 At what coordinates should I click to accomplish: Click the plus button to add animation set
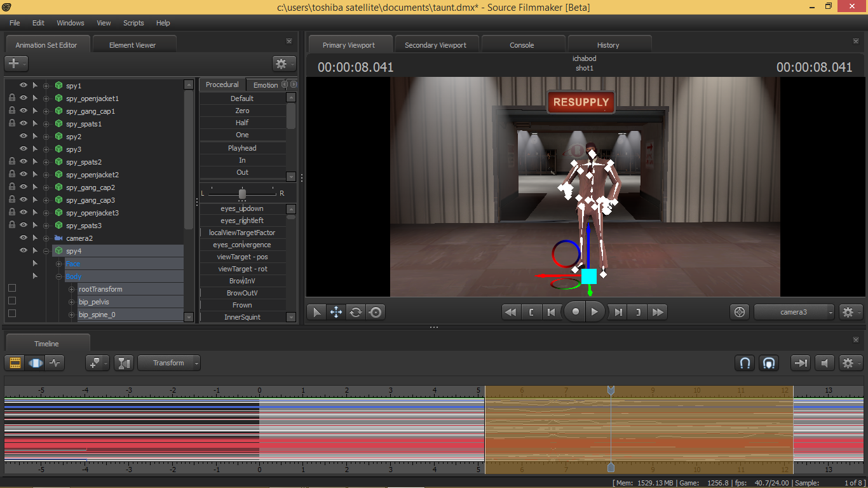[x=16, y=64]
